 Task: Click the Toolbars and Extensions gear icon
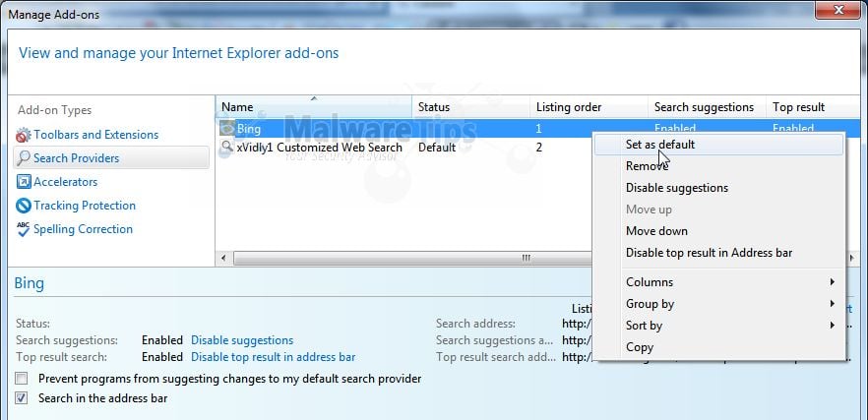24,135
